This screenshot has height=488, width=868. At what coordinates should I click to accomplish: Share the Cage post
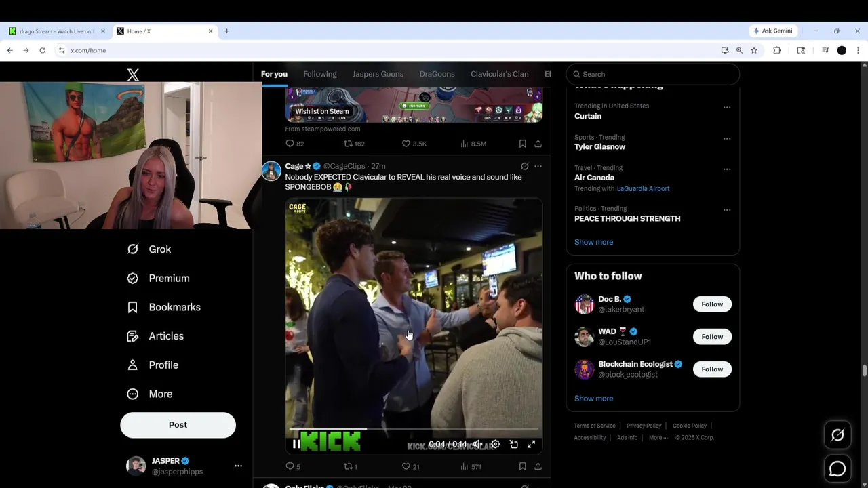pos(538,466)
